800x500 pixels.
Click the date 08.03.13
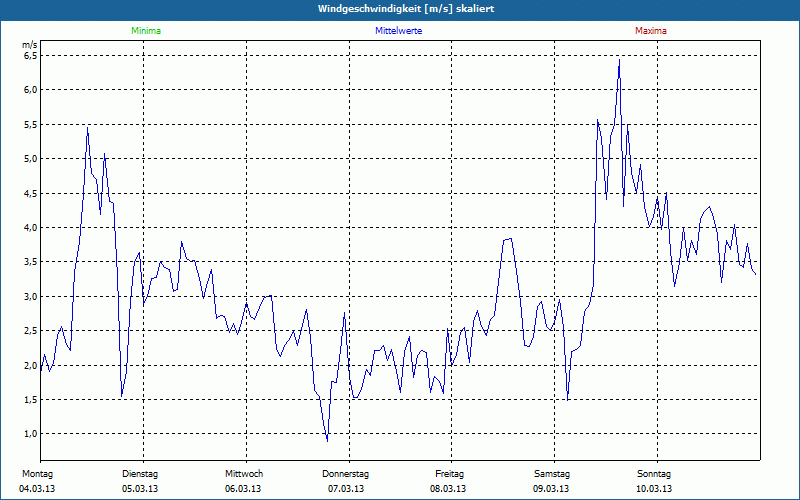(x=448, y=489)
